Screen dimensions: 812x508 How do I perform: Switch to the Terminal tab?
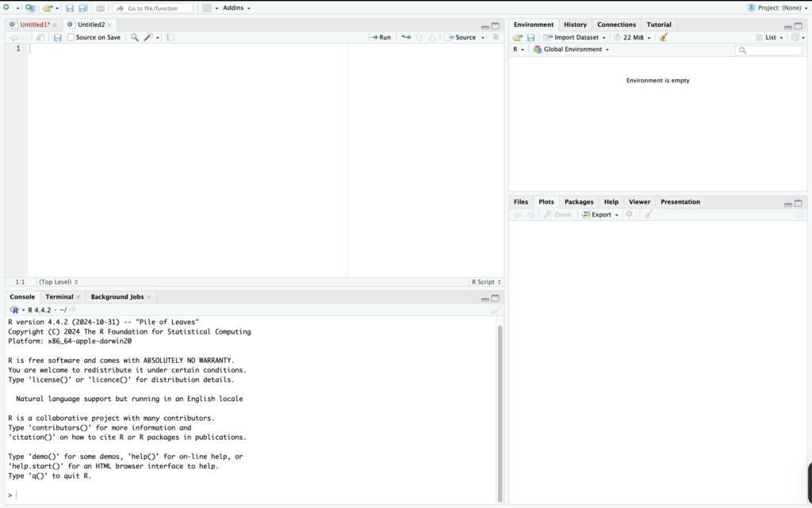click(59, 297)
